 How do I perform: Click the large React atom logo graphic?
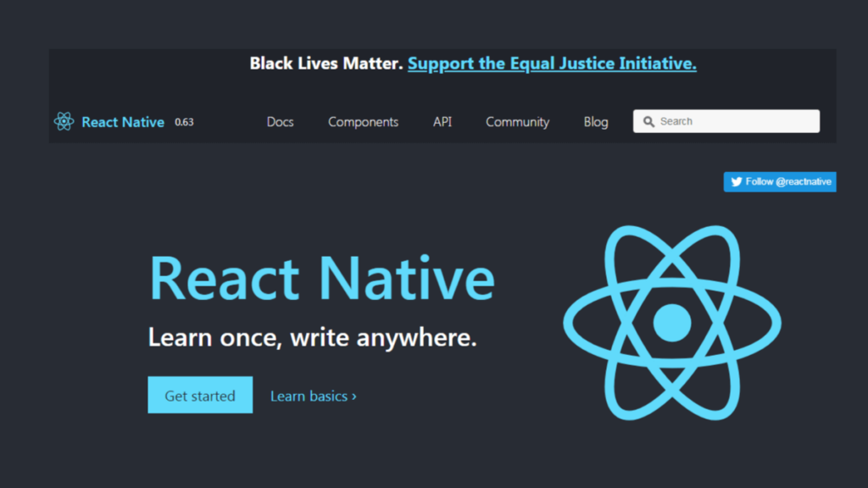(672, 323)
